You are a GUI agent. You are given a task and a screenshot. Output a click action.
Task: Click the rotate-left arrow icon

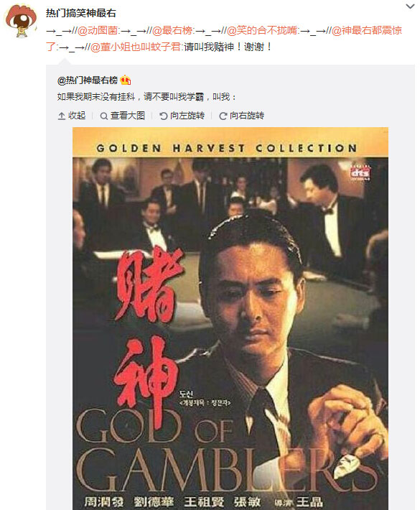164,116
